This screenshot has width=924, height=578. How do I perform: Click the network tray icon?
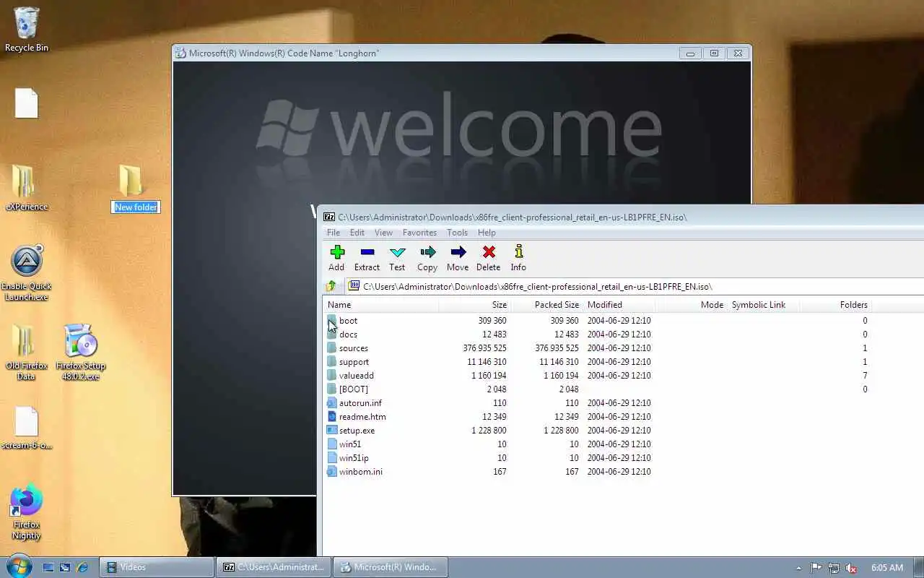[x=834, y=568]
